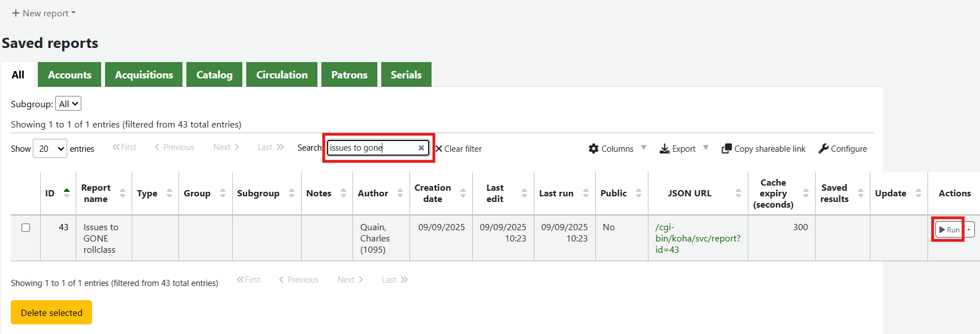Click the Copy shareable link icon
Screen dimensions: 980x334
point(727,148)
